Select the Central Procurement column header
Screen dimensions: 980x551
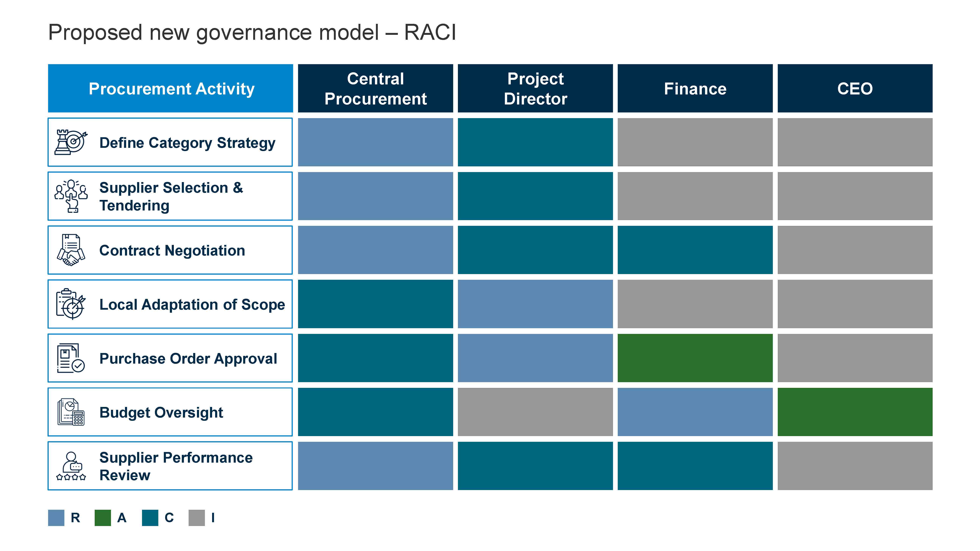point(376,88)
